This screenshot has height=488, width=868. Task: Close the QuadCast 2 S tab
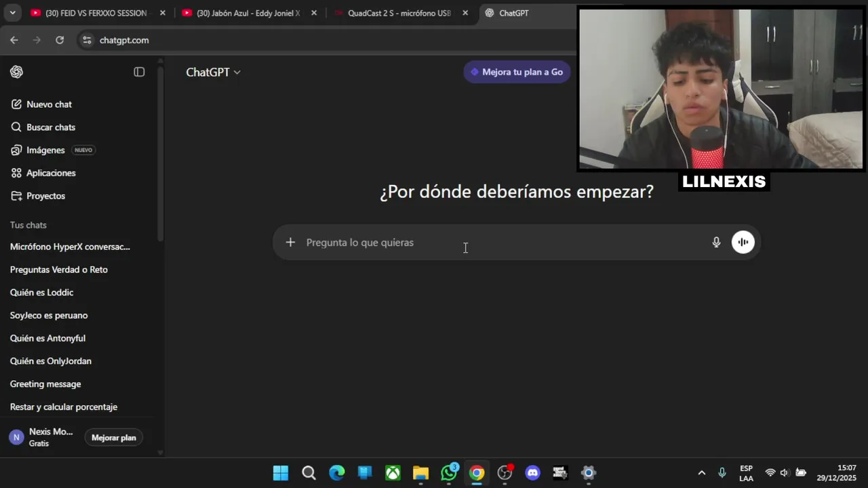click(465, 13)
